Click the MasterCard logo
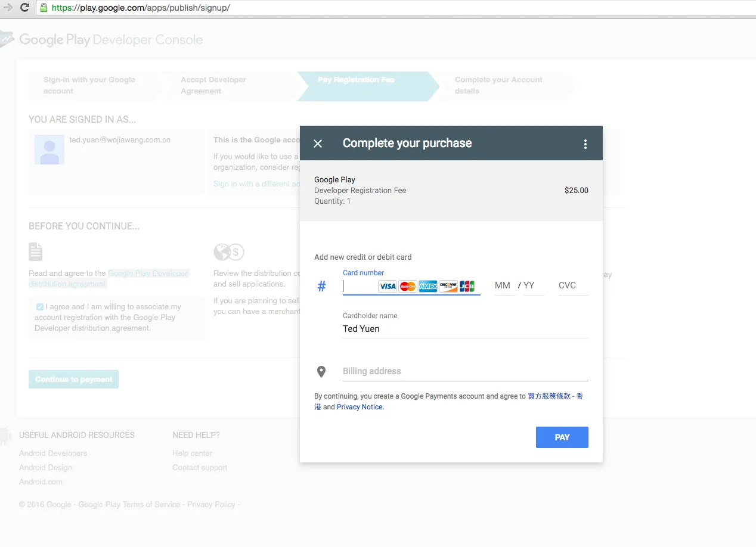The height and width of the screenshot is (547, 756). [x=408, y=287]
